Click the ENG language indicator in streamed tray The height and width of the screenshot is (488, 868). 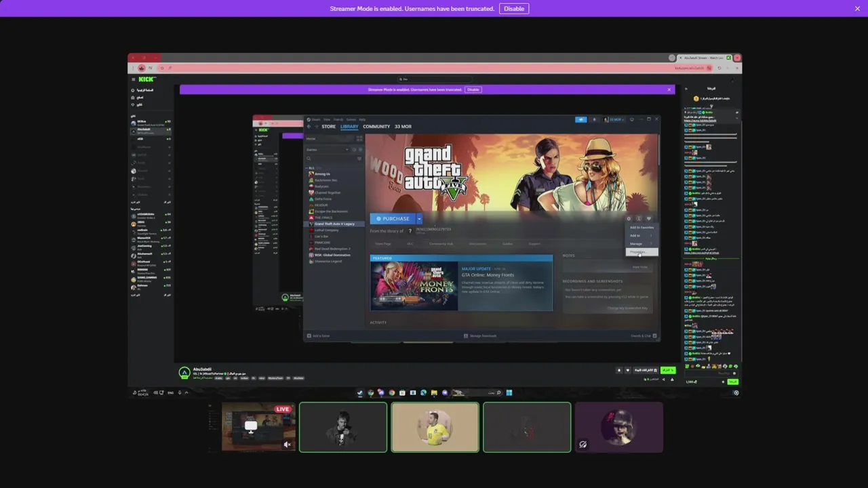[x=170, y=392]
